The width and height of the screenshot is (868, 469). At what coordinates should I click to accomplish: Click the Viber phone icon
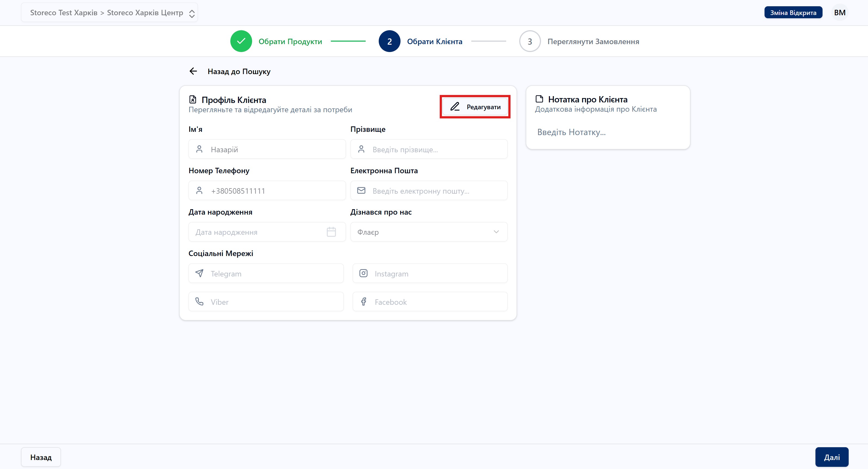[199, 302]
